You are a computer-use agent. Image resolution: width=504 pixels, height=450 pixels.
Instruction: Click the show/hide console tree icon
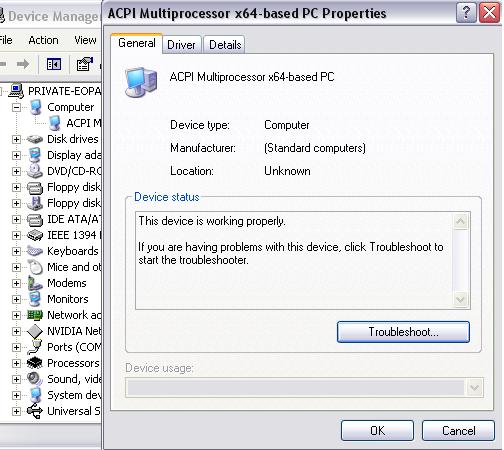(54, 64)
